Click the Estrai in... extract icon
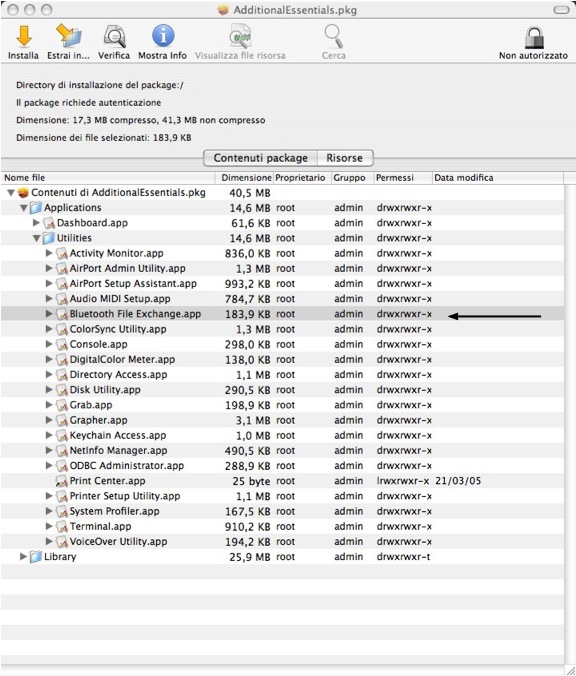The height and width of the screenshot is (676, 576). [x=69, y=36]
